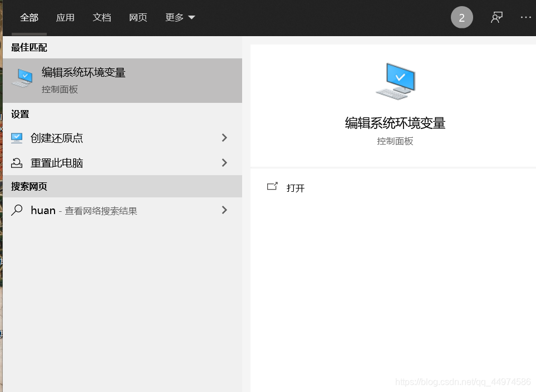The image size is (536, 392).
Task: Click the 打开 action link
Action: [296, 187]
